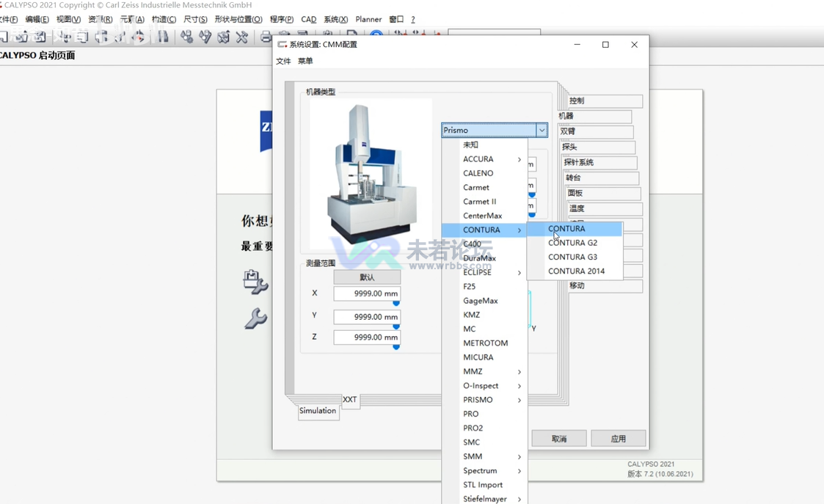Screen dimensions: 824x504
Task: Open 系统(X) in the main menu bar
Action: [x=336, y=20]
